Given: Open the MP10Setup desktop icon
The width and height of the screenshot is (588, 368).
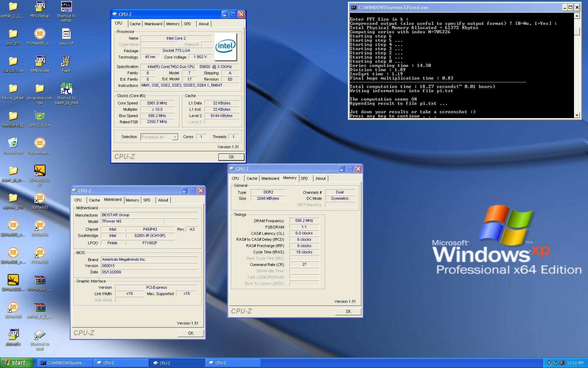Looking at the screenshot, I should click(x=40, y=6).
